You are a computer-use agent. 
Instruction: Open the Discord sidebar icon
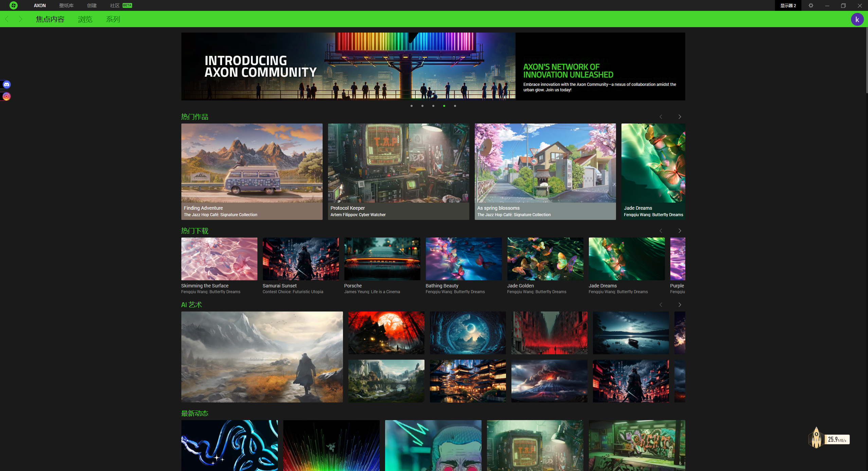6,84
